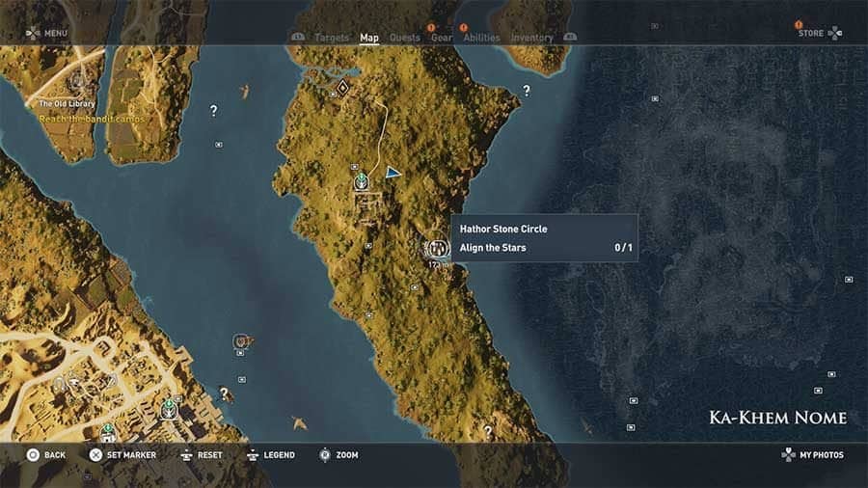Click the 'Hathor Stone Circle' tooltip title
This screenshot has height=488, width=868.
coord(503,230)
